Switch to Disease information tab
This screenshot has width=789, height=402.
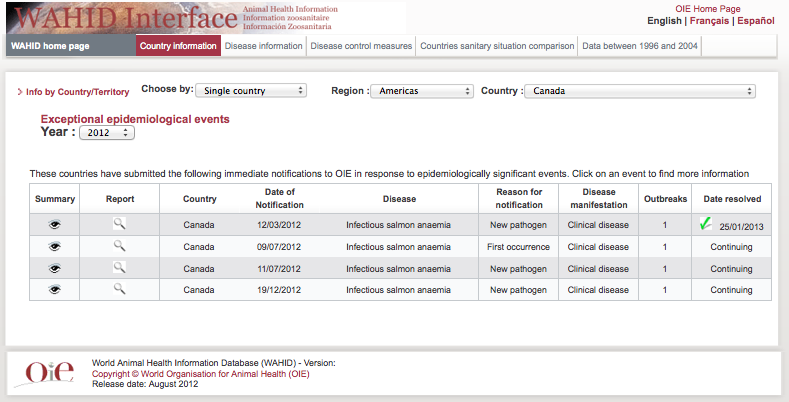(x=264, y=46)
